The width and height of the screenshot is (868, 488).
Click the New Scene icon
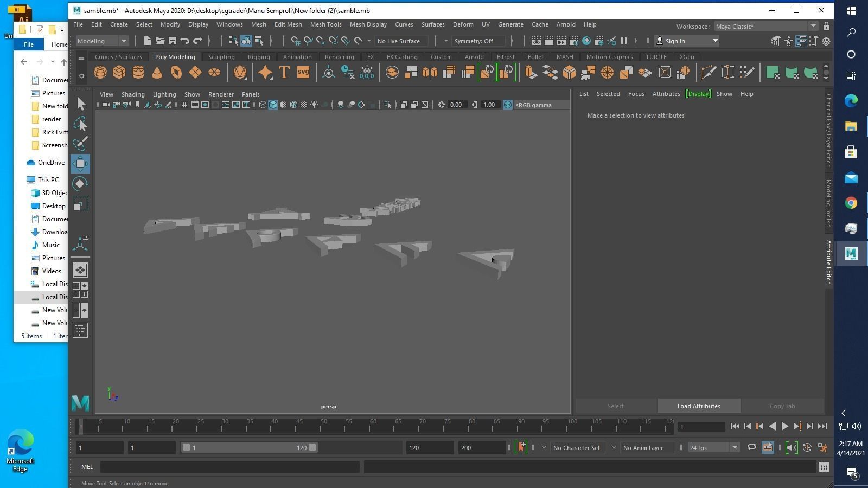pos(147,41)
